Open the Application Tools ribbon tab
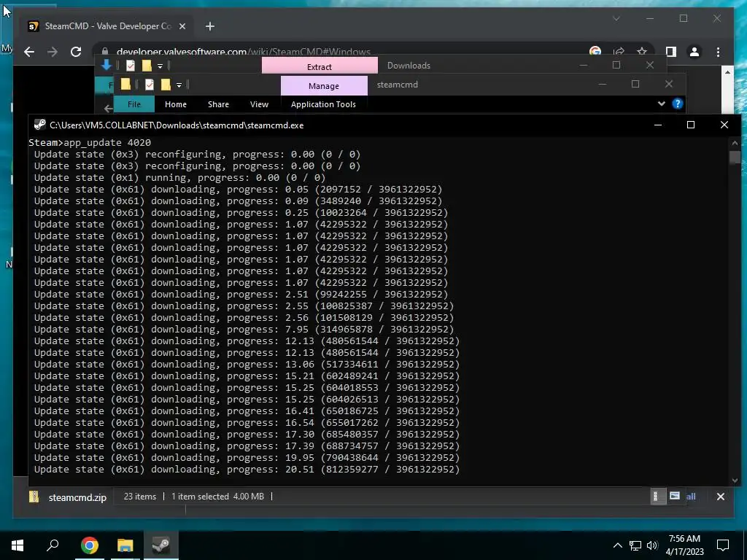Screen dimensions: 747x560 pyautogui.click(x=323, y=104)
